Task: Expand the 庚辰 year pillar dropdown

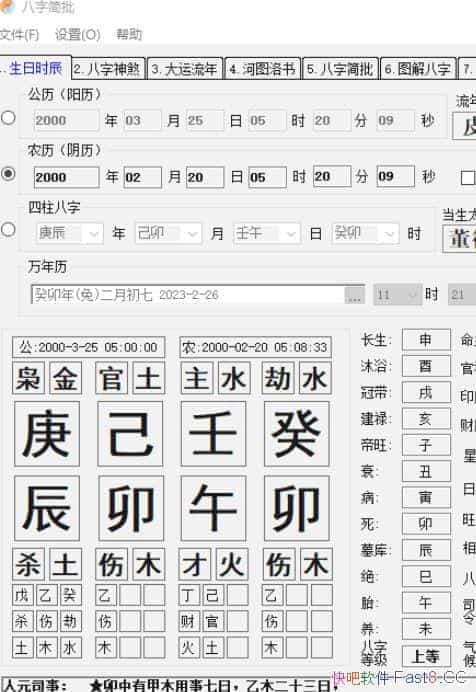Action: coord(94,234)
